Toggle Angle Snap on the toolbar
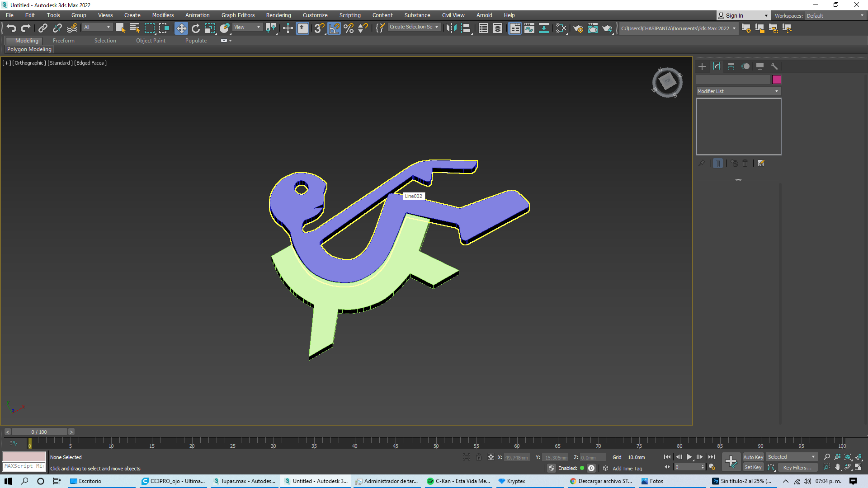The height and width of the screenshot is (488, 868). click(x=334, y=28)
